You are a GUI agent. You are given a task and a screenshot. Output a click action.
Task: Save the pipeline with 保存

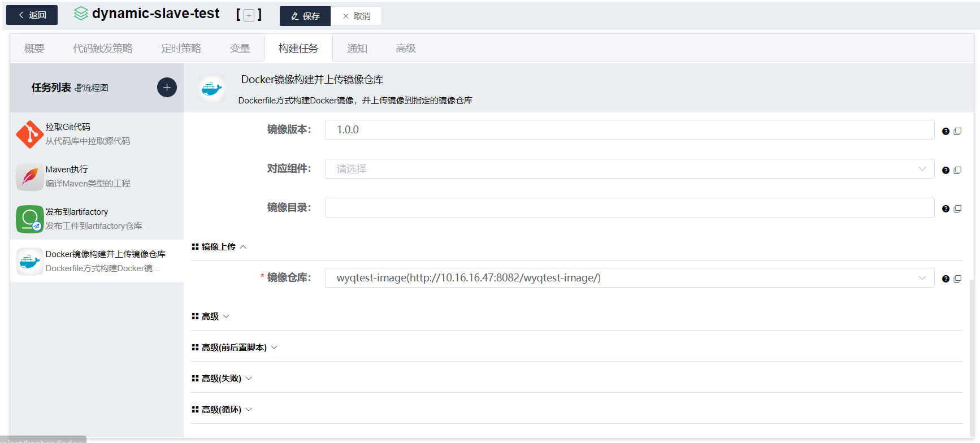point(305,16)
